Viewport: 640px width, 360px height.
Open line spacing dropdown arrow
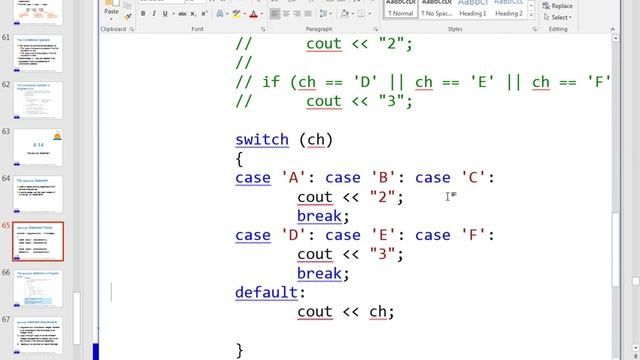(330, 14)
